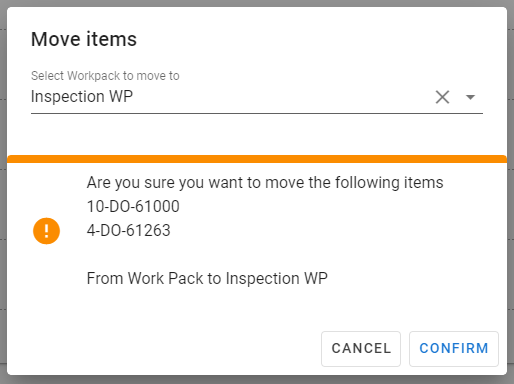
Task: Click the orange warning exclamation icon
Action: coord(46,231)
